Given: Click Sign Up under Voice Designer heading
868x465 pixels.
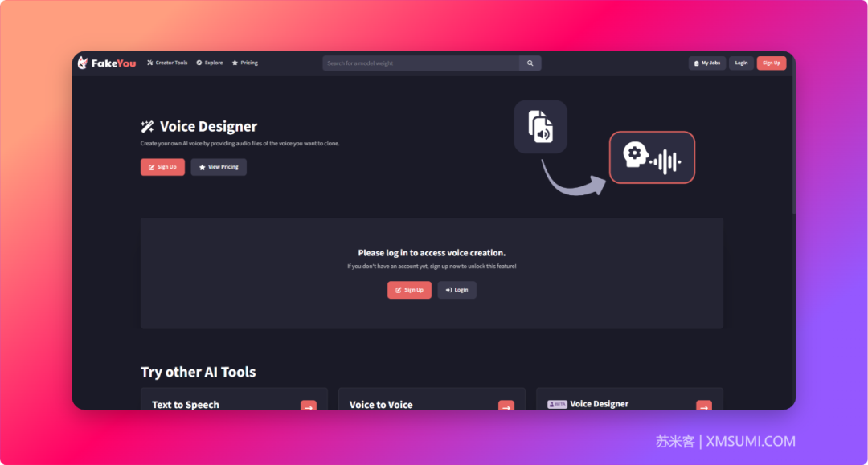Looking at the screenshot, I should point(162,167).
